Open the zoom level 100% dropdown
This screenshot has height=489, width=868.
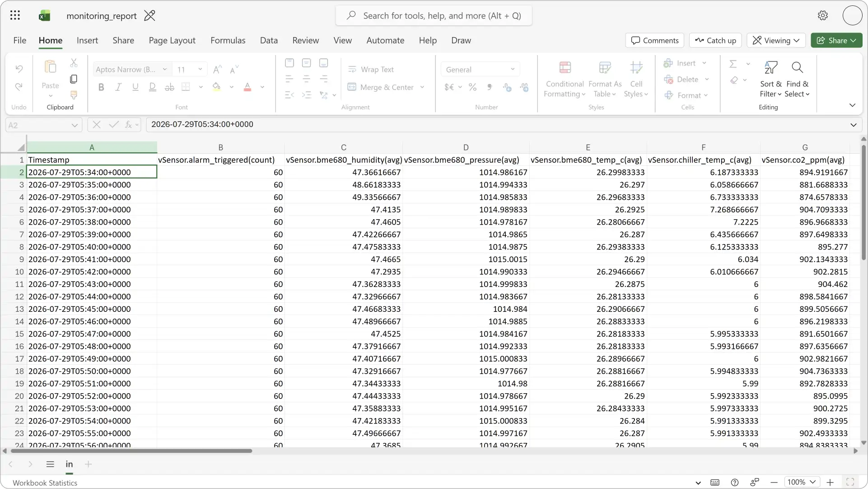(x=802, y=482)
